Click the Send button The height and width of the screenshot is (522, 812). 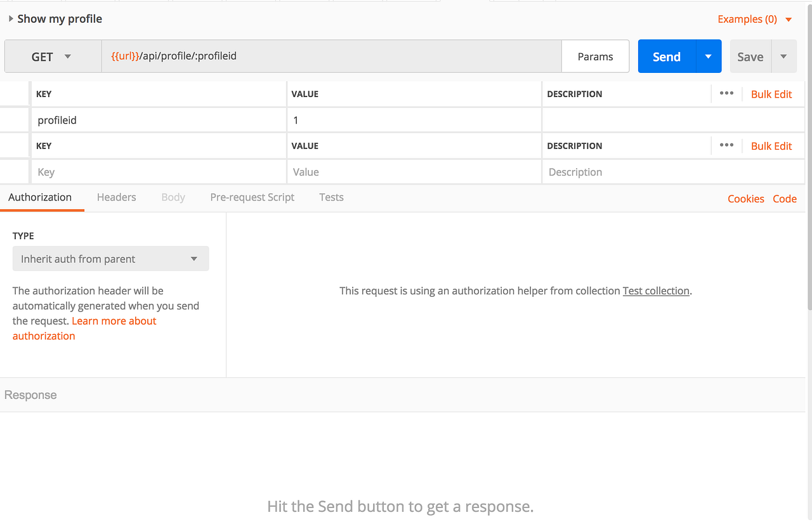pyautogui.click(x=666, y=56)
